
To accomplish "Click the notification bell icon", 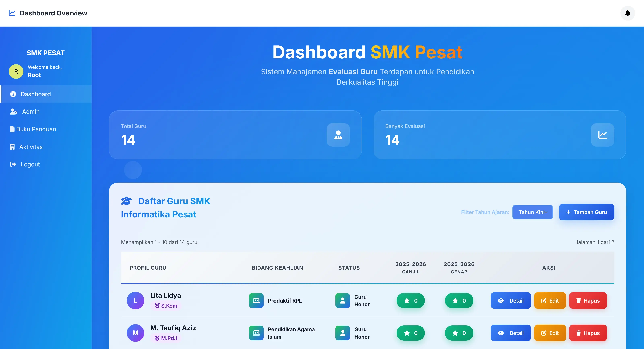I will (x=627, y=13).
